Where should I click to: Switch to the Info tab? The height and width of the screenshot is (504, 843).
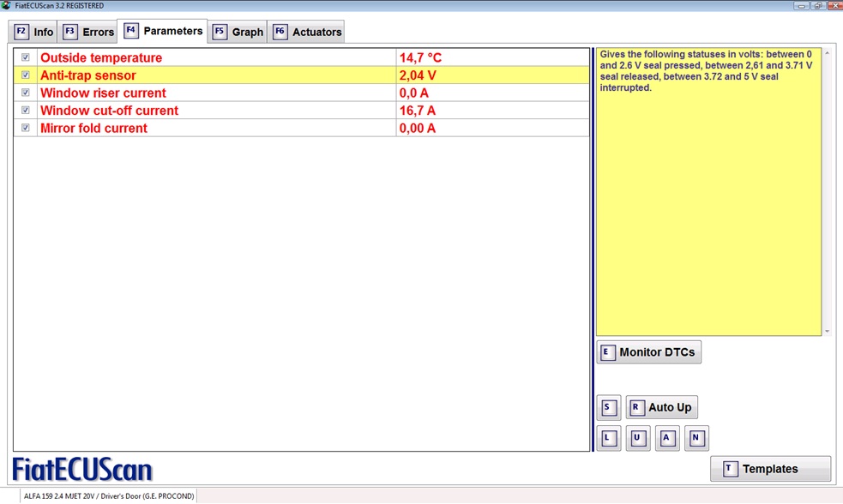pyautogui.click(x=34, y=32)
